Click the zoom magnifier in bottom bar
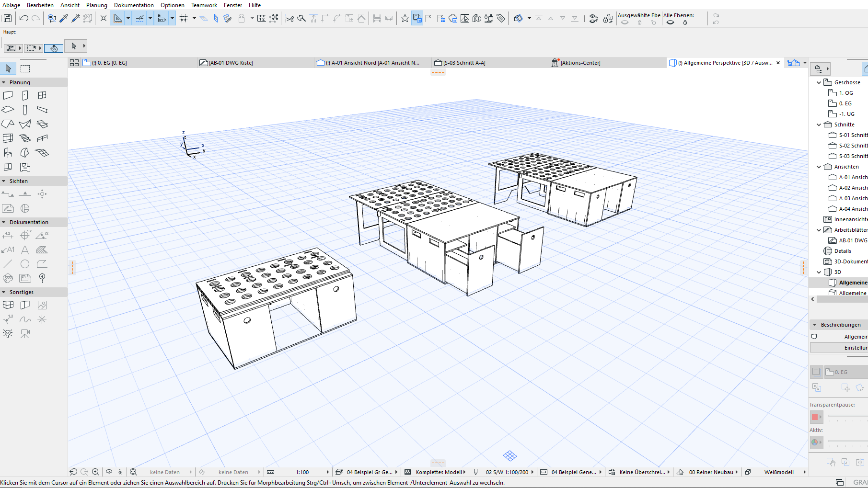 click(95, 472)
